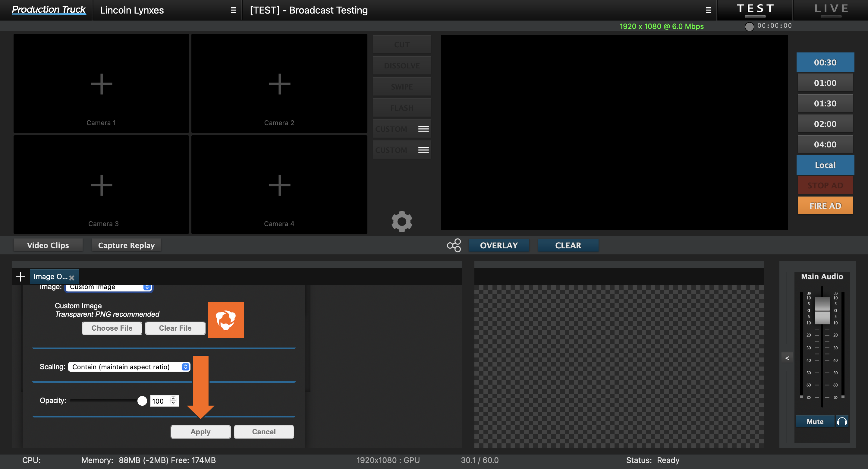This screenshot has width=868, height=469.
Task: Add a source to Camera 3
Action: click(101, 185)
